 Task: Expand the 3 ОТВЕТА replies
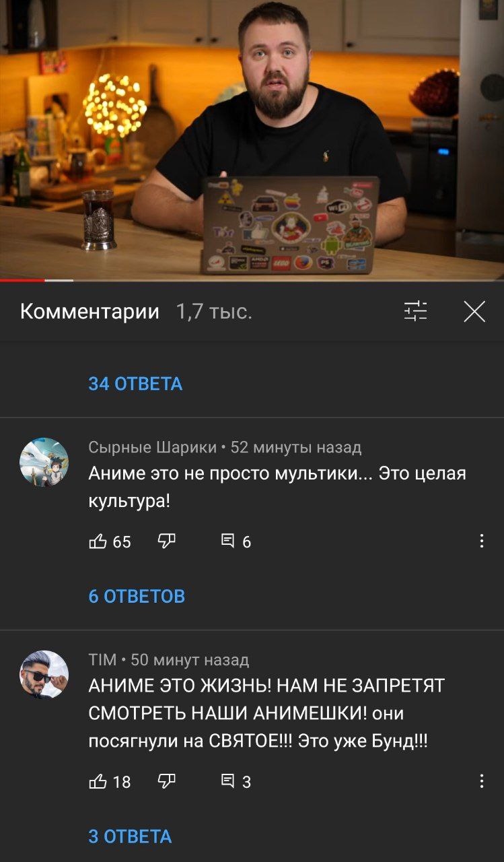tap(130, 836)
